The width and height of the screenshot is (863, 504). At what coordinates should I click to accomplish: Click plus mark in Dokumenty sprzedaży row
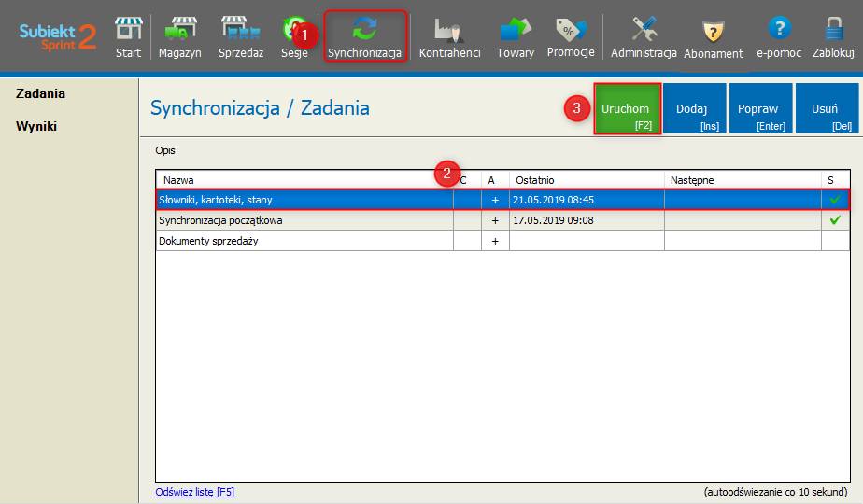(x=495, y=241)
